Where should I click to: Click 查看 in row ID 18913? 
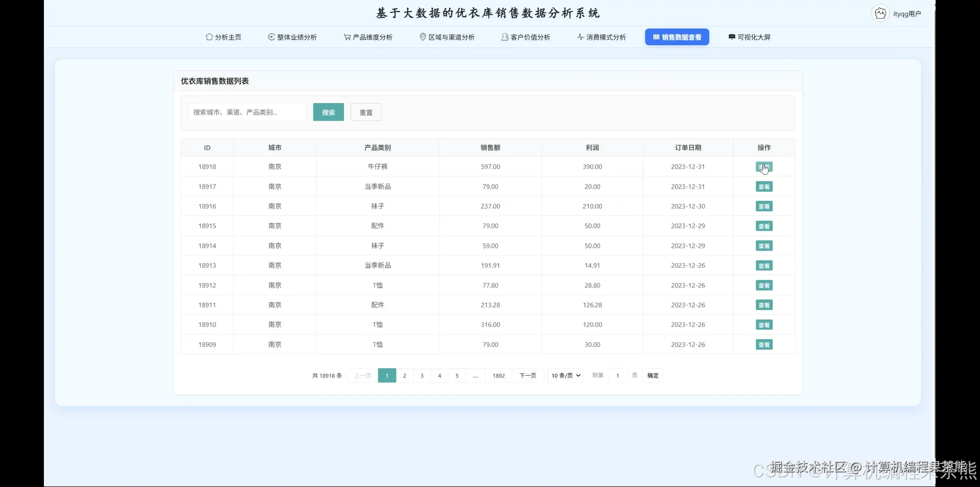point(764,266)
